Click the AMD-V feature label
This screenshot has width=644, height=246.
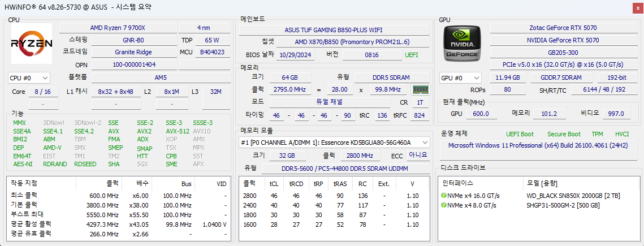(52, 148)
